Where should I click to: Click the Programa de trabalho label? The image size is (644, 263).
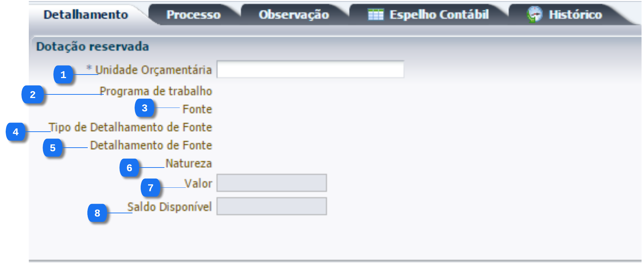pos(156,91)
